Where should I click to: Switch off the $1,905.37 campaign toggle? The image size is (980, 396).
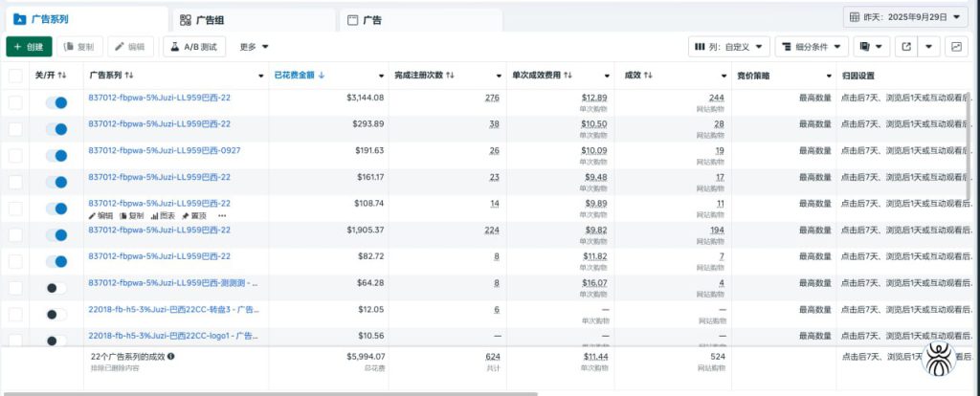click(x=56, y=235)
